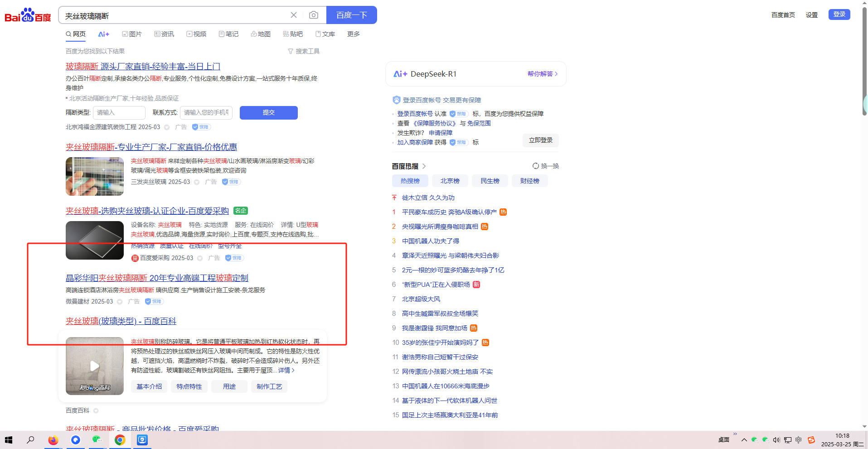Click the camera image search icon
Image resolution: width=868 pixels, height=449 pixels.
313,15
